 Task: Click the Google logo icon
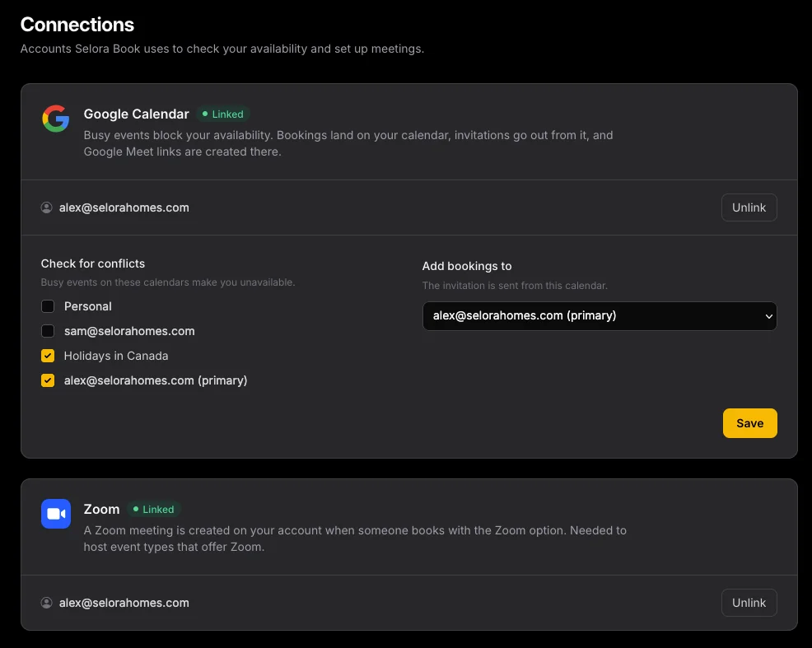click(x=56, y=119)
